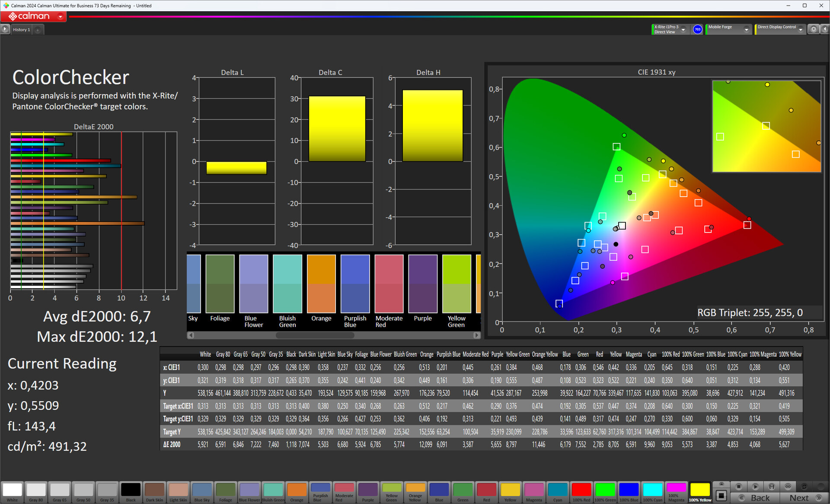Click the refresh arrows icon
The image size is (830, 504).
[x=804, y=486]
